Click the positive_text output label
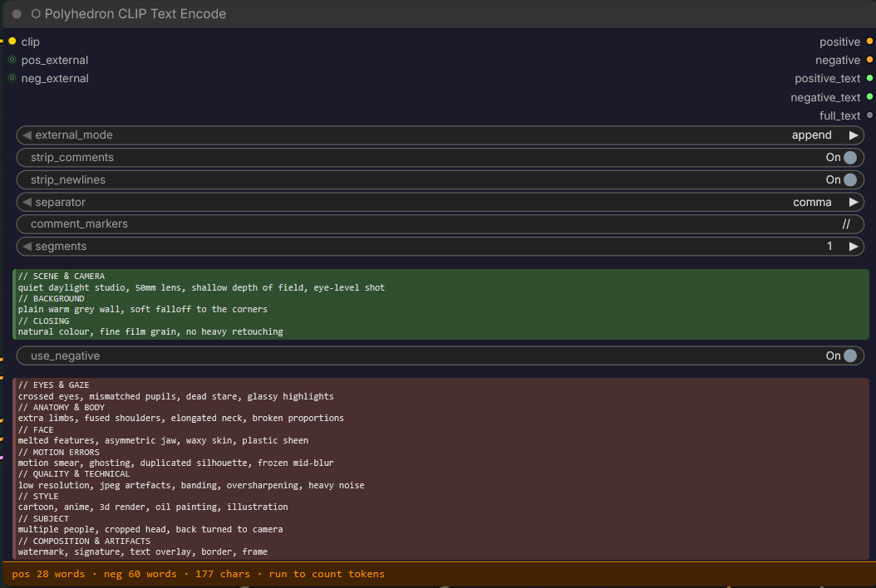This screenshot has width=876, height=588. coord(828,79)
